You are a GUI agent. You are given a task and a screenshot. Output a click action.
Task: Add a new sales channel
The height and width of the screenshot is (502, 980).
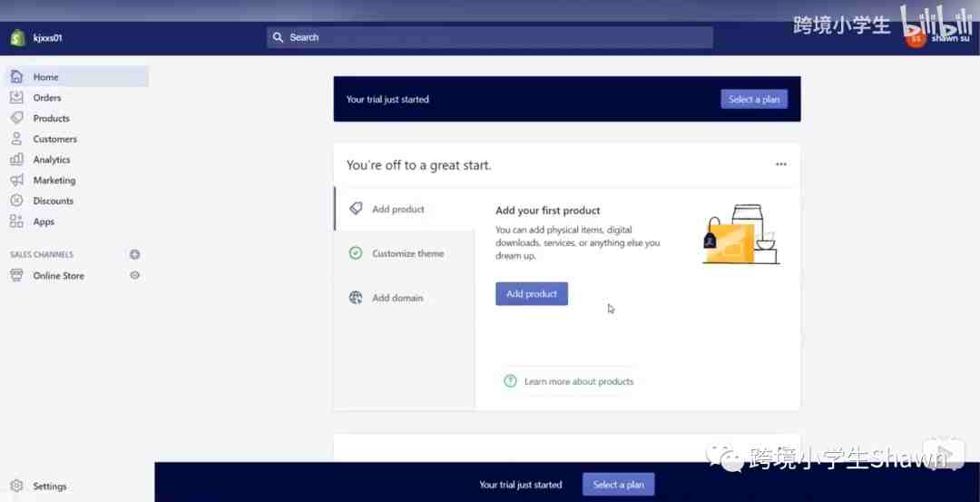pyautogui.click(x=135, y=255)
